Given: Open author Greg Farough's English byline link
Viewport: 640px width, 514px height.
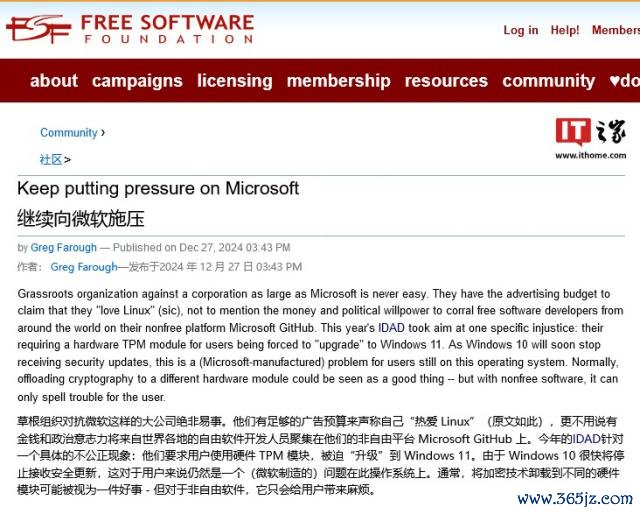Looking at the screenshot, I should 64,247.
